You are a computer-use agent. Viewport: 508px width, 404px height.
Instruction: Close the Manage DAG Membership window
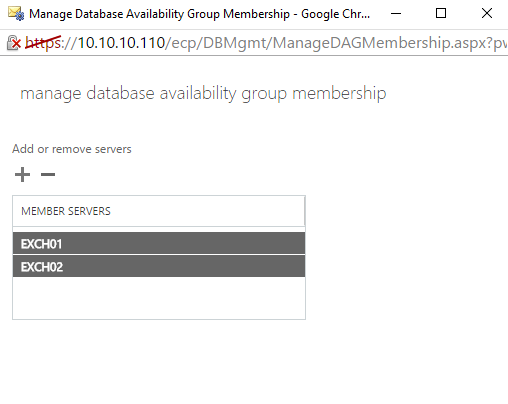tap(487, 13)
